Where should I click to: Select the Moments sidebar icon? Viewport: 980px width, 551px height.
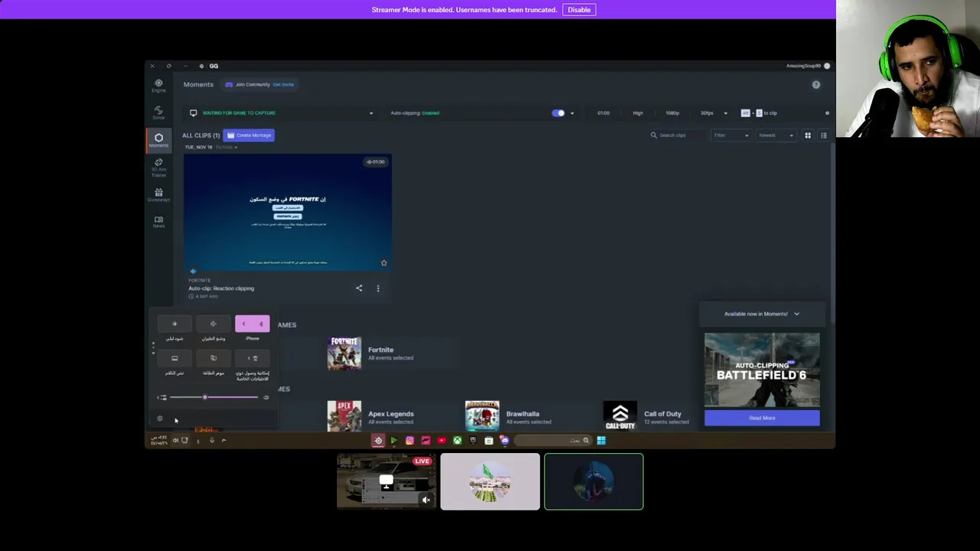(158, 140)
